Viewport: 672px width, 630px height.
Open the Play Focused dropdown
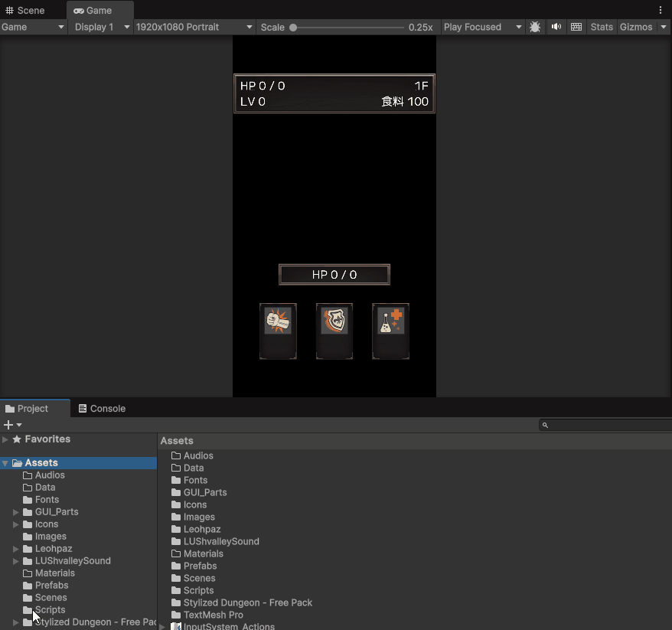(482, 27)
